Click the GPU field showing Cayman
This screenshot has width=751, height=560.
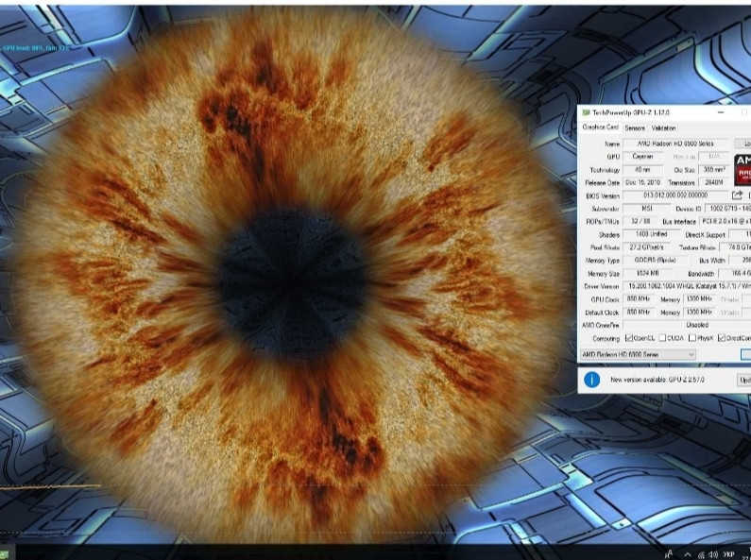click(642, 156)
